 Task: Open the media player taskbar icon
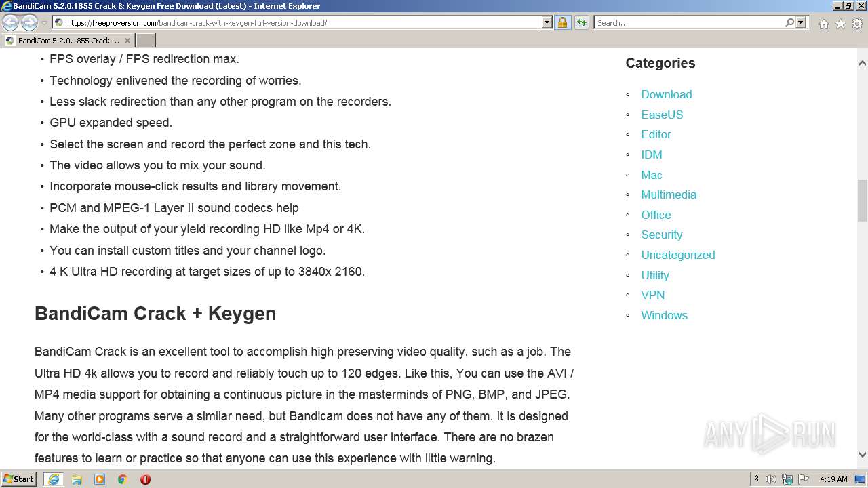click(100, 479)
